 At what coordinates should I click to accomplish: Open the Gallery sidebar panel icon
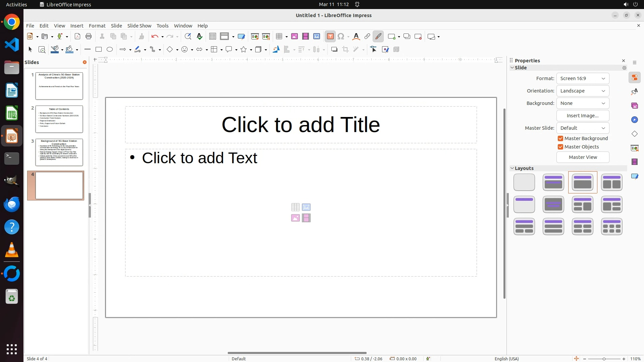[634, 106]
